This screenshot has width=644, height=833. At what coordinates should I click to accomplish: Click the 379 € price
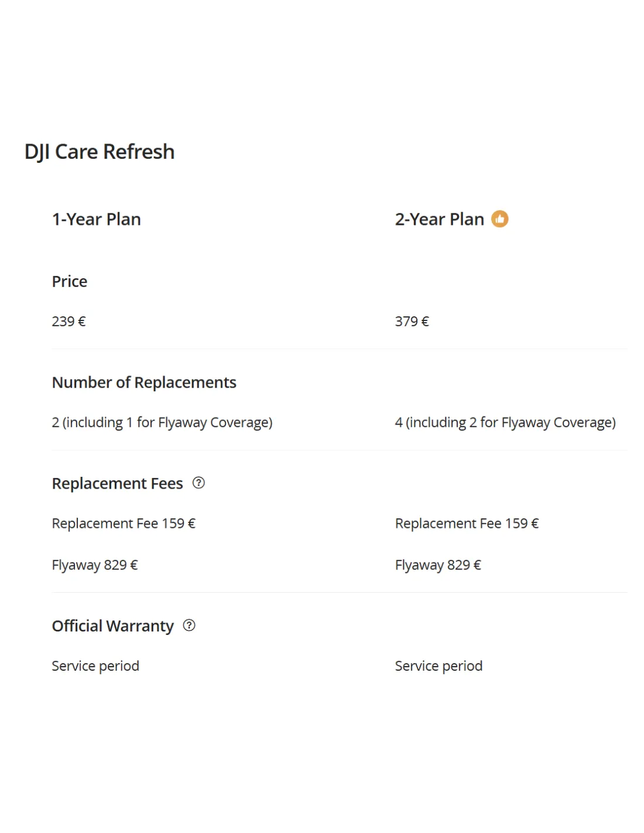412,321
